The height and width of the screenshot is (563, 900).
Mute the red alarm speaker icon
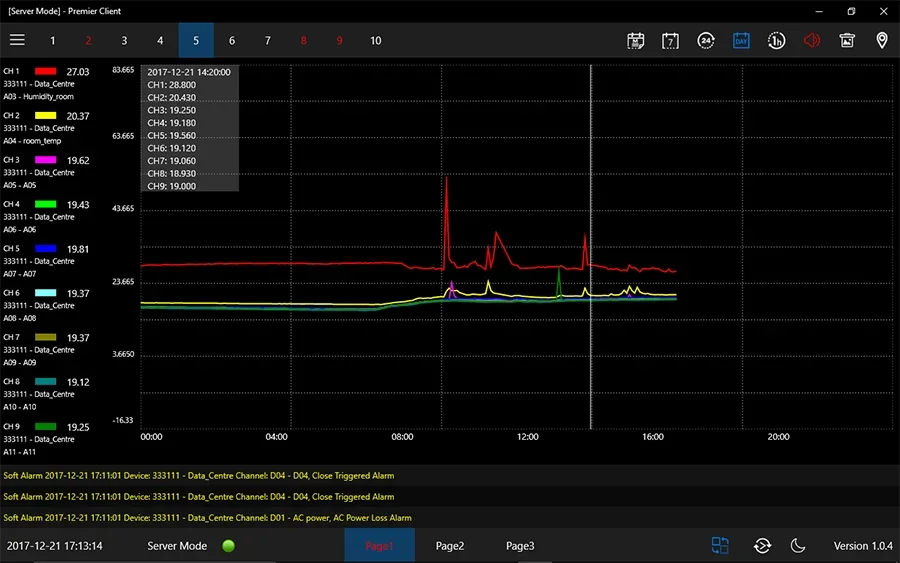[x=811, y=41]
